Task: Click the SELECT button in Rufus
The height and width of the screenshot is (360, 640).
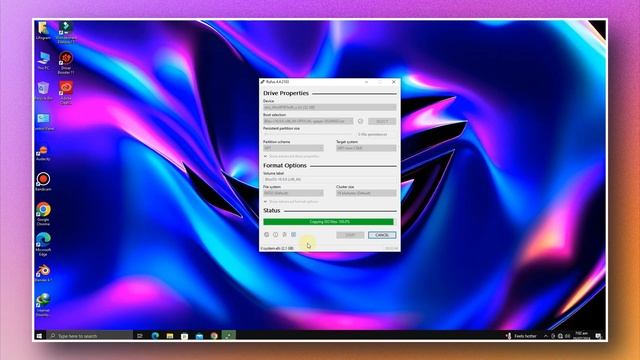Action: tap(382, 121)
